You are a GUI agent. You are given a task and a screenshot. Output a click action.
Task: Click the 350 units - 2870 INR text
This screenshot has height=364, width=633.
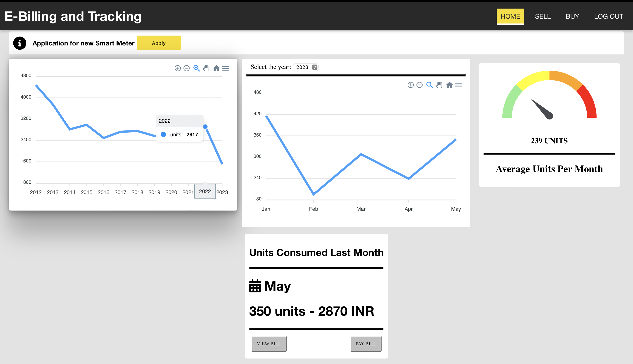(x=312, y=312)
